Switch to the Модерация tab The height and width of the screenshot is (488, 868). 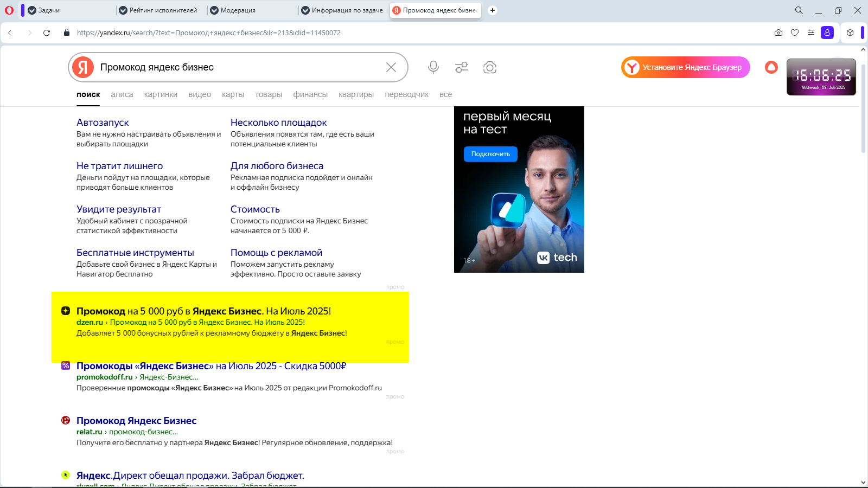251,10
